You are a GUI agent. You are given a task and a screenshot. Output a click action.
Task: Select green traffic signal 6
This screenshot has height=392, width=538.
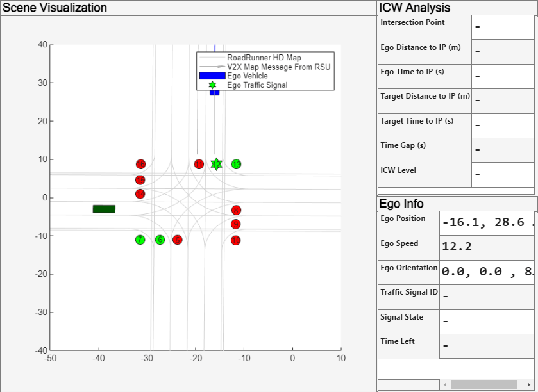[x=160, y=240]
